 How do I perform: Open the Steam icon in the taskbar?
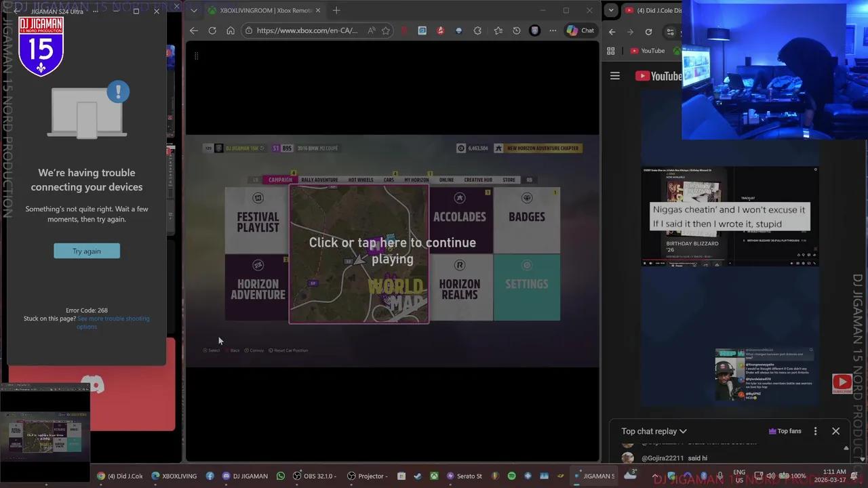[x=417, y=476]
